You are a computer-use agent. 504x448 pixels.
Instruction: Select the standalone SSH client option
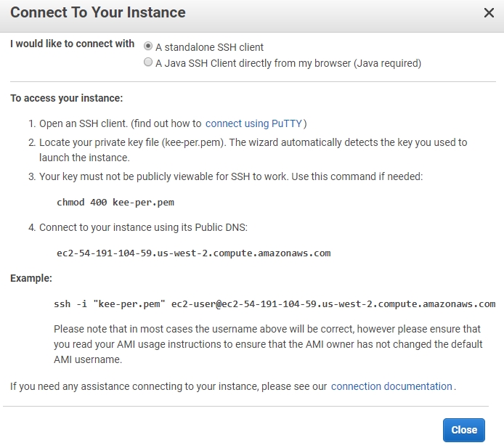(x=149, y=46)
